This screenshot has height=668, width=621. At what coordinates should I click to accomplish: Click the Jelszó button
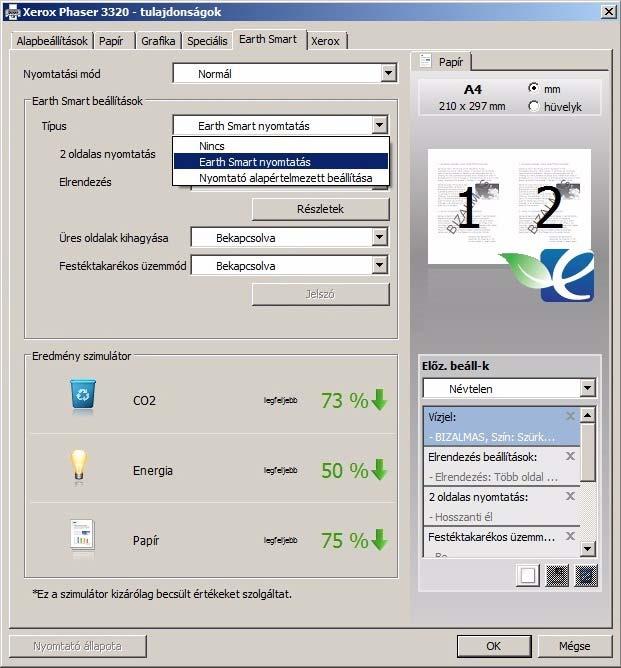pos(320,294)
